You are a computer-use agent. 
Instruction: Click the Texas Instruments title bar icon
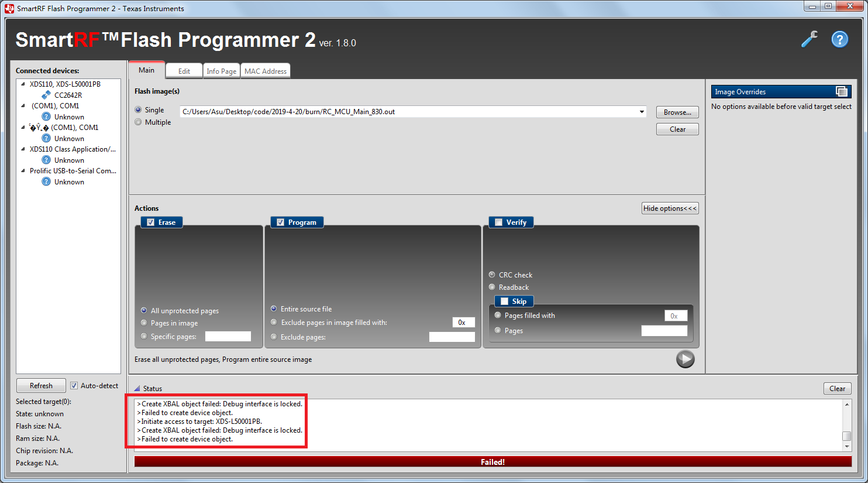pos(9,8)
